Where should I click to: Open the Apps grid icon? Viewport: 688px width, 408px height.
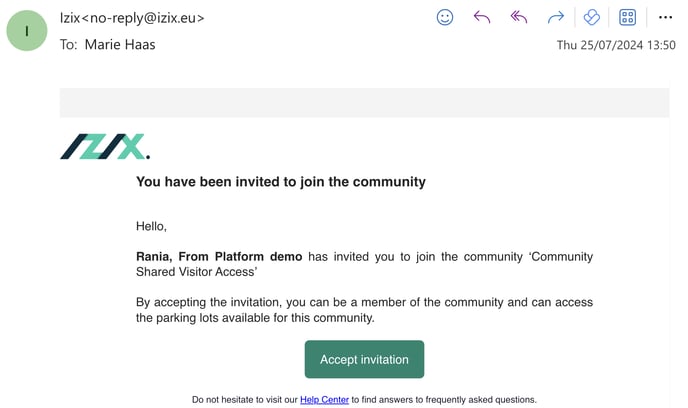[x=628, y=17]
